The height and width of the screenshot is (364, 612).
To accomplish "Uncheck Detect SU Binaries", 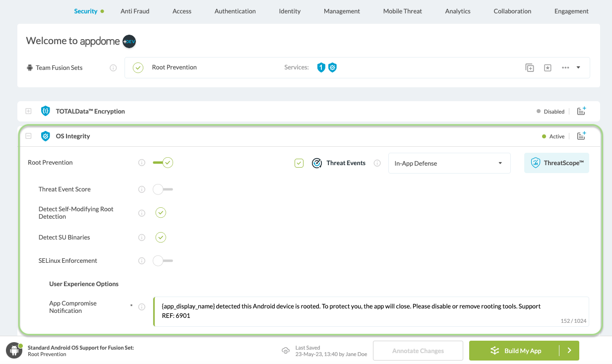I will pyautogui.click(x=161, y=238).
